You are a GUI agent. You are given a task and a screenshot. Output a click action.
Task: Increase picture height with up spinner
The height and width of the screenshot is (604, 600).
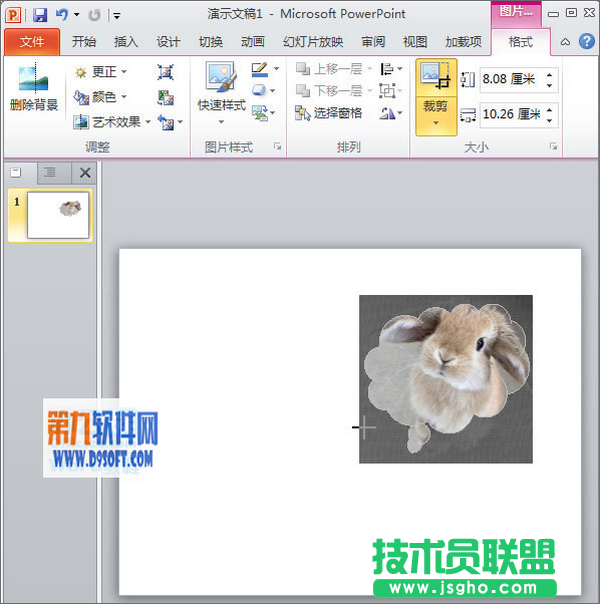coord(550,75)
